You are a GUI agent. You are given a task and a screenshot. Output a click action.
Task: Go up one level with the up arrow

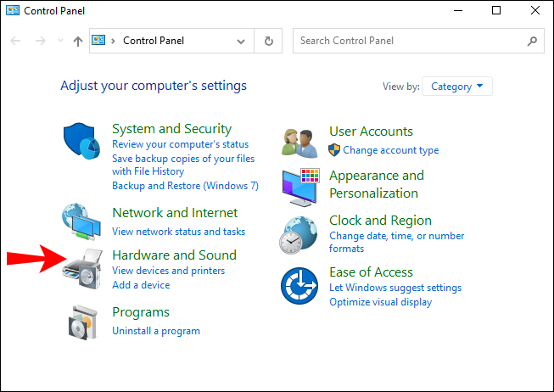coord(78,41)
